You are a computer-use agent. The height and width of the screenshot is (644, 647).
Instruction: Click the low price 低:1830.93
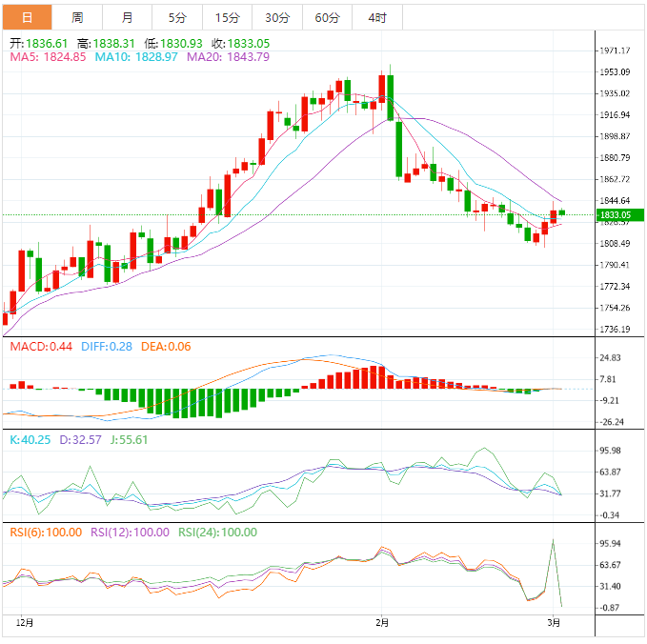point(173,43)
